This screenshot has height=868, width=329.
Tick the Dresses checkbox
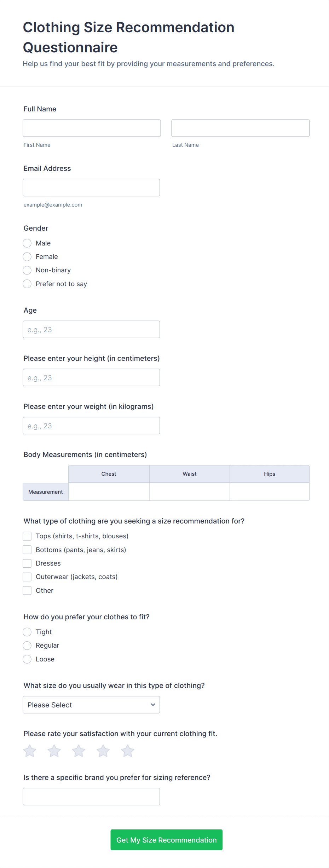tap(27, 563)
